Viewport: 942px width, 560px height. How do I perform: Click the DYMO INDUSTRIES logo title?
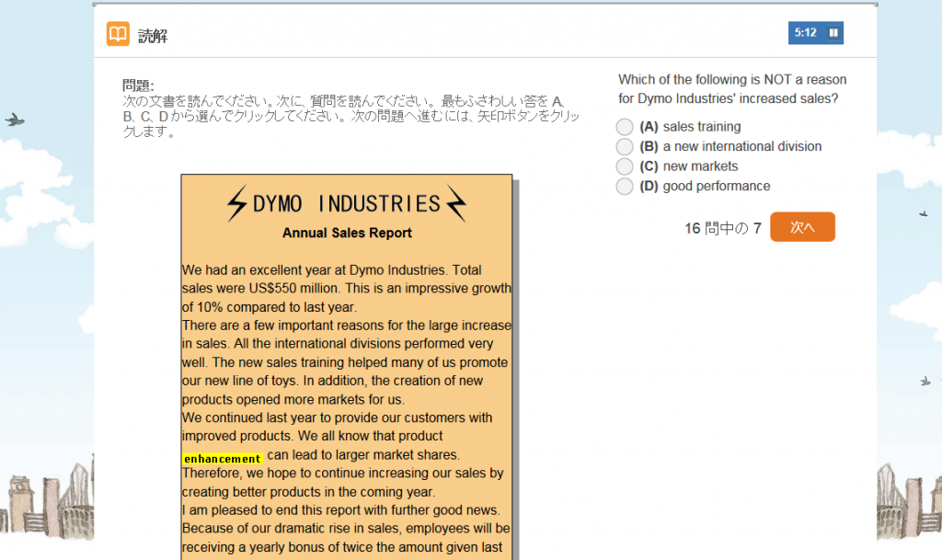coord(347,203)
